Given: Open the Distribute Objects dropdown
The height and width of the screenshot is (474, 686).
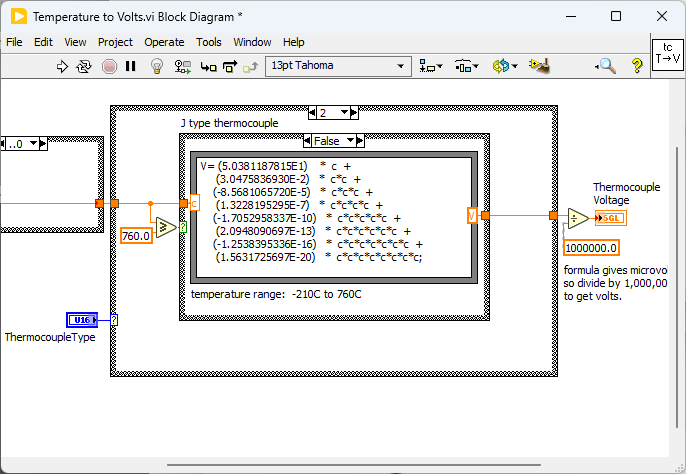Looking at the screenshot, I should click(466, 66).
